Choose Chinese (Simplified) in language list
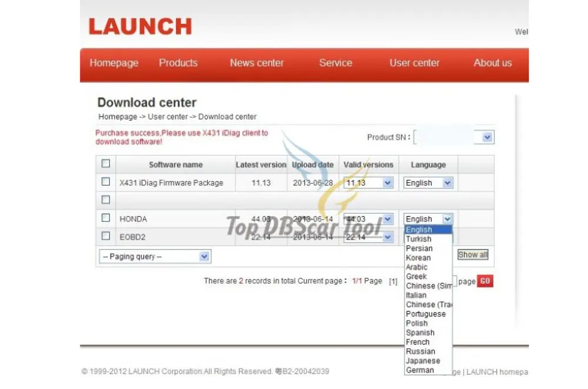Viewport: 588px width, 389px height. (x=428, y=286)
